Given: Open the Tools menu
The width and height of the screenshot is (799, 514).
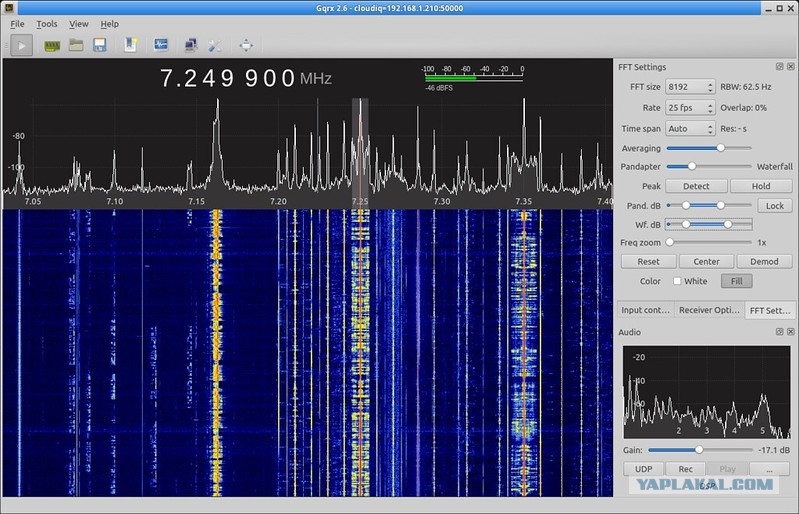Looking at the screenshot, I should 46,24.
